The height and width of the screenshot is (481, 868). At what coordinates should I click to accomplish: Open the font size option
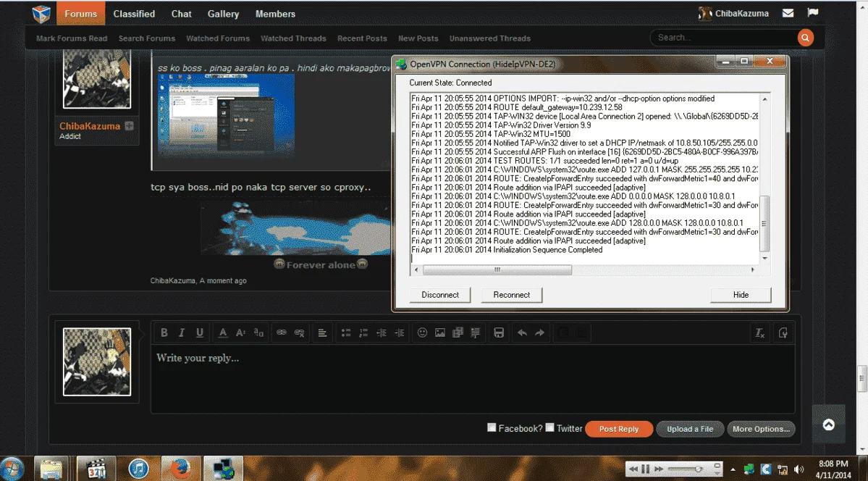(241, 332)
